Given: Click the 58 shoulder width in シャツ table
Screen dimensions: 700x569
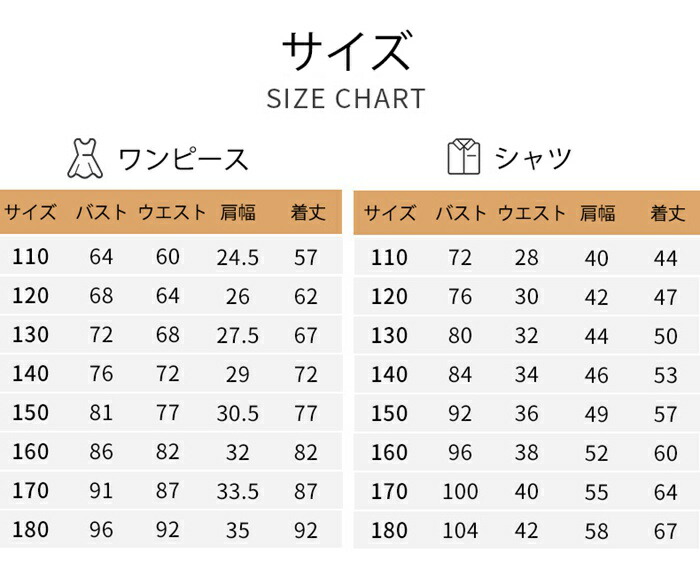Looking at the screenshot, I should 597,531.
